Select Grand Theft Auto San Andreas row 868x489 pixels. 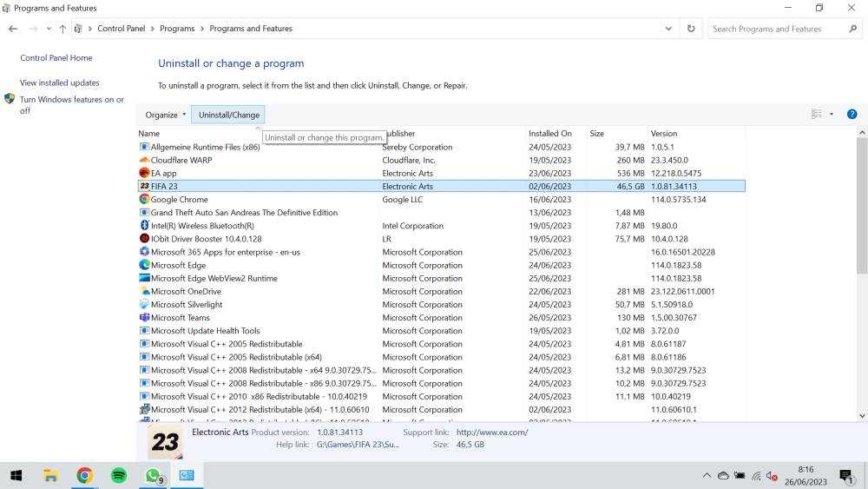[x=441, y=213]
